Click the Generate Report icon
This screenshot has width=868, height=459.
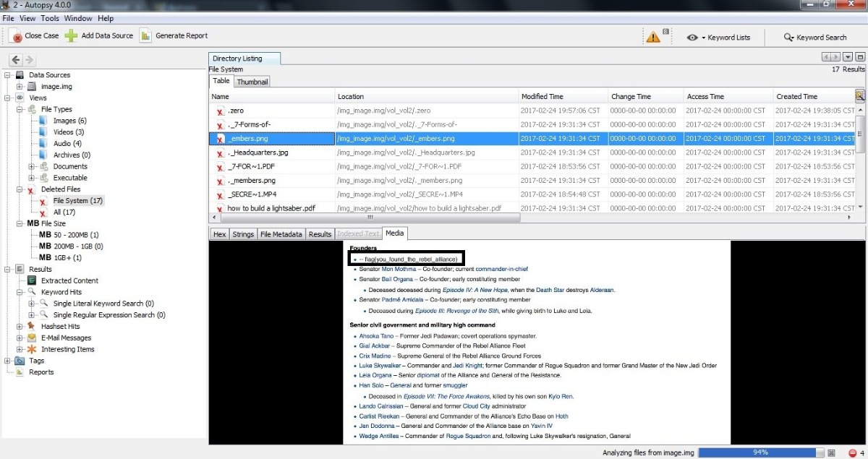point(145,35)
